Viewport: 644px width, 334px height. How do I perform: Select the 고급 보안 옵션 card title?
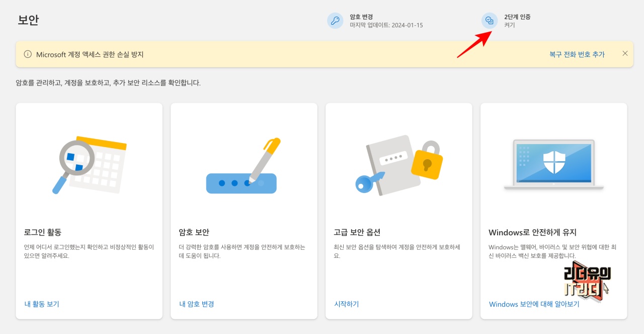[357, 232]
